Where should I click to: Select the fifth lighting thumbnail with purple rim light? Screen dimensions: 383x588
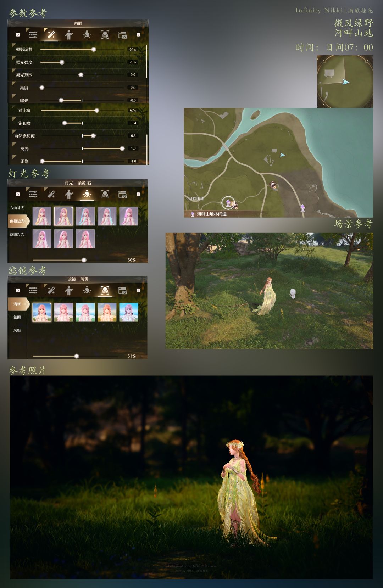(129, 216)
